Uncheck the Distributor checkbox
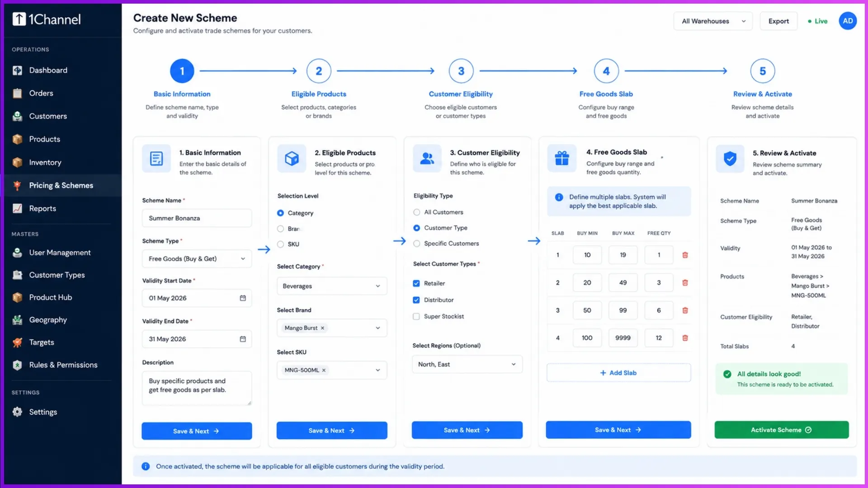 click(x=416, y=300)
